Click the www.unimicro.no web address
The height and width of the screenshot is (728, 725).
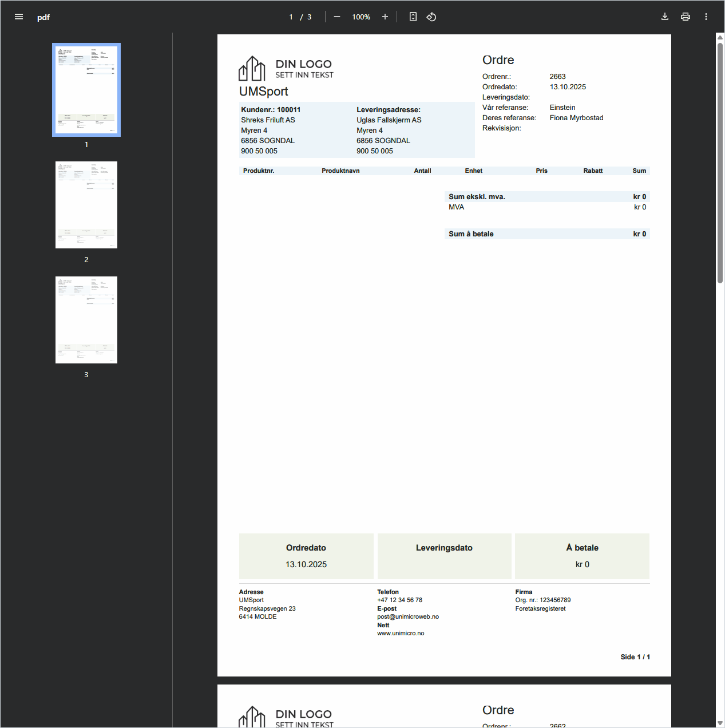(401, 634)
